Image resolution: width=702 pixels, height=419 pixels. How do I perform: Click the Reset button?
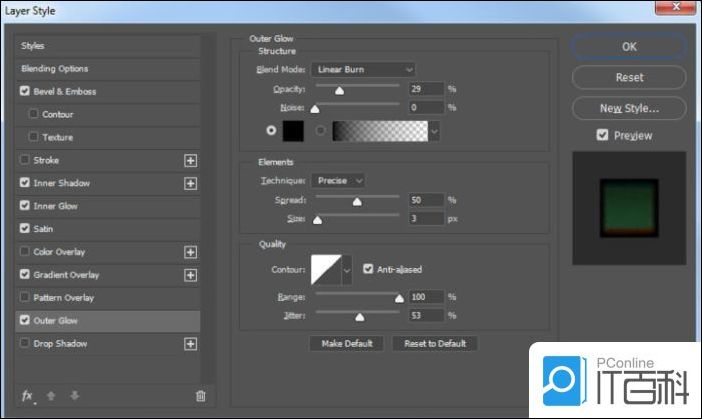coord(629,77)
